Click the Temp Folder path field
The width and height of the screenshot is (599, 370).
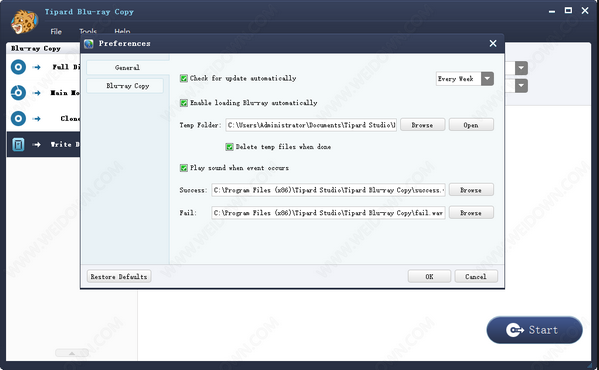[311, 125]
